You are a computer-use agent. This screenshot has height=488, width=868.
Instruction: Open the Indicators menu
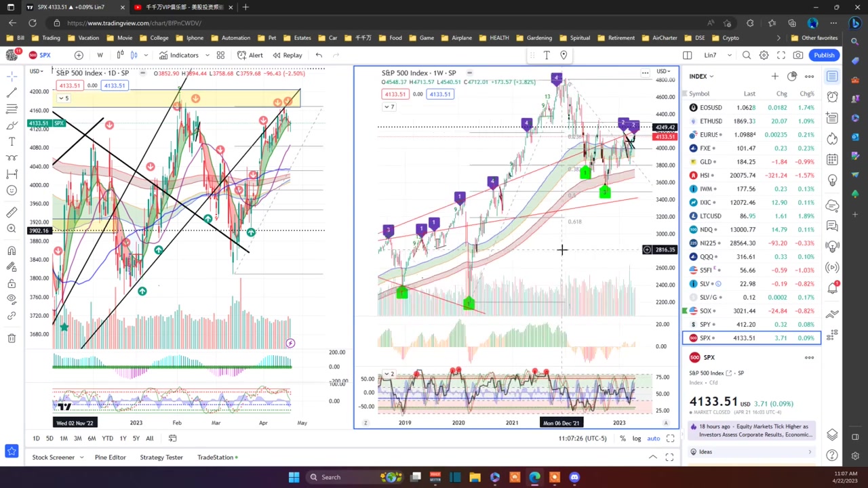point(178,55)
